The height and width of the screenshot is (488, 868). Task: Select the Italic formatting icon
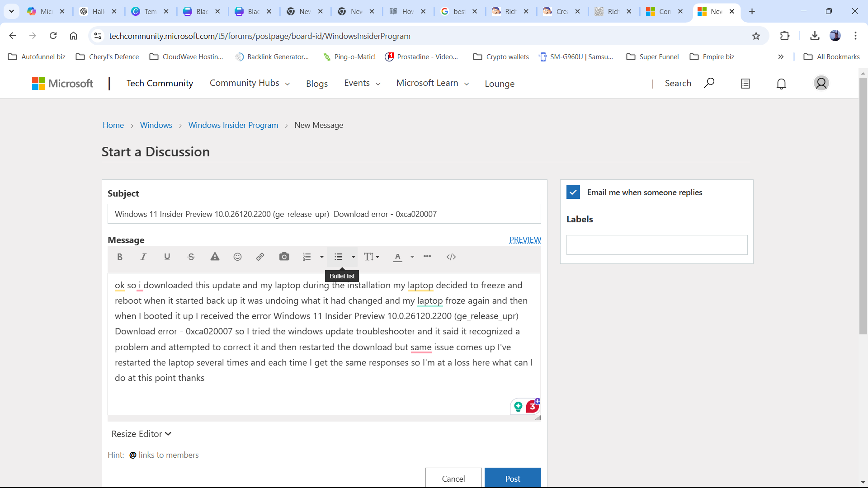(x=143, y=257)
